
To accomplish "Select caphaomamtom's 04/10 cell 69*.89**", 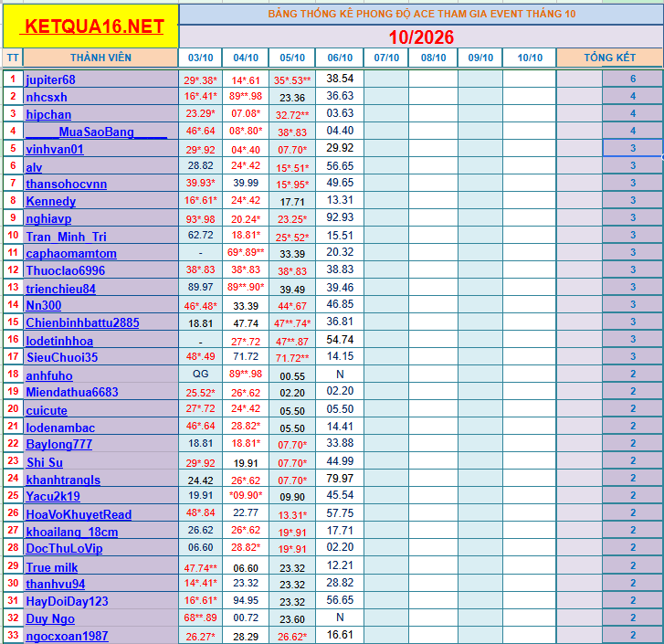I will click(246, 253).
